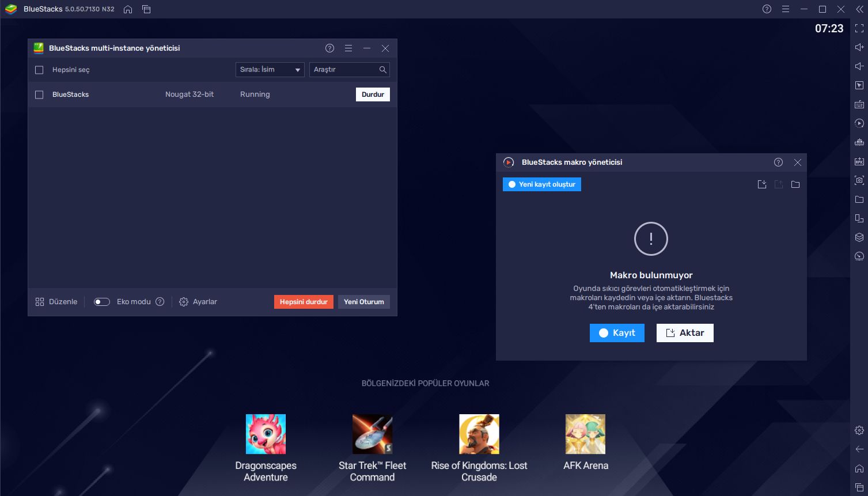Open help icon in macro manager window

[779, 162]
